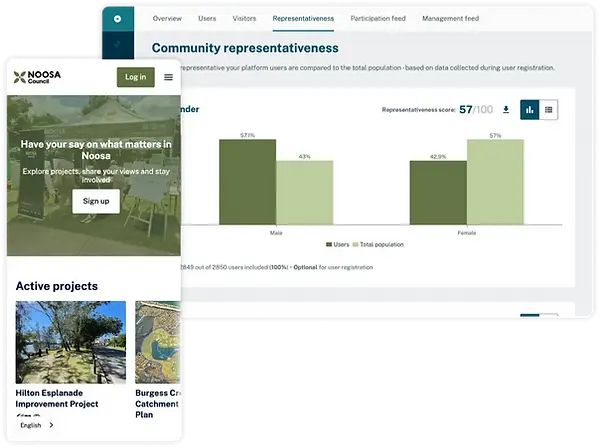
Task: Expand the English language selector
Action: [37, 425]
